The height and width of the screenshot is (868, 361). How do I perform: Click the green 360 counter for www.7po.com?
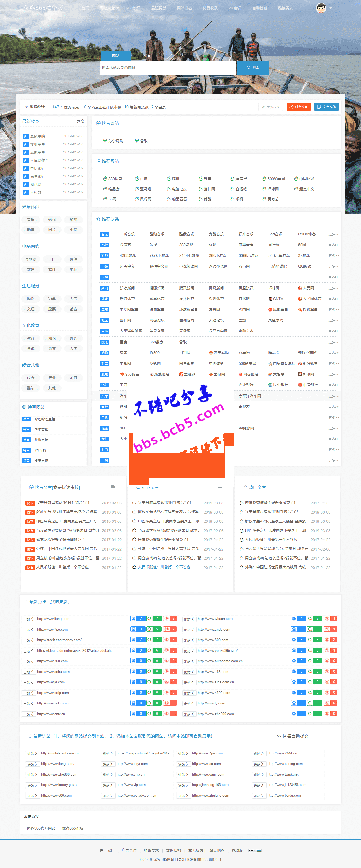(x=154, y=629)
